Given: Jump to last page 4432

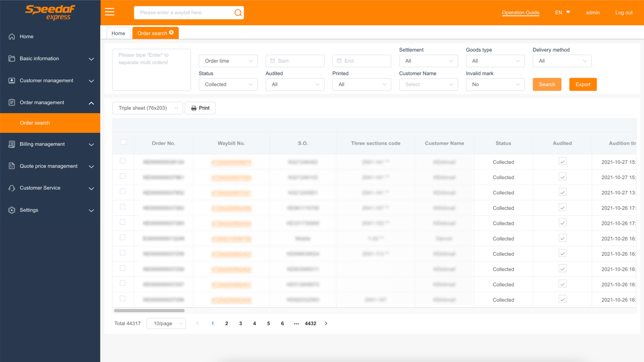Looking at the screenshot, I should [311, 323].
